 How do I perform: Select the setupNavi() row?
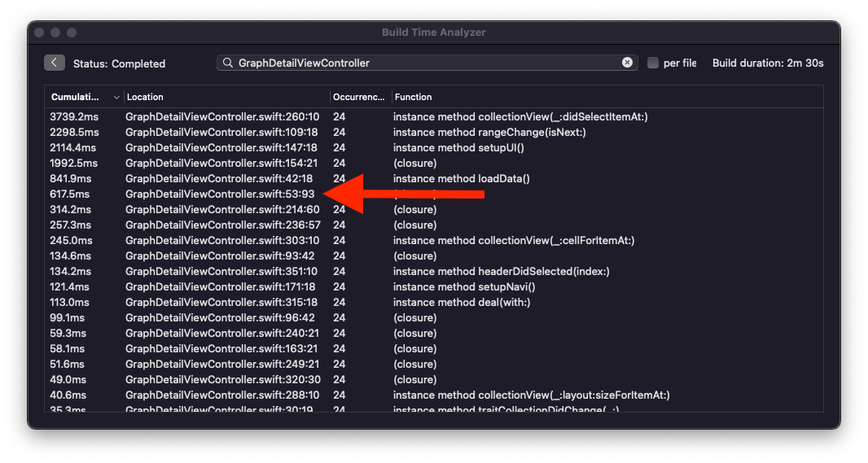pos(433,287)
